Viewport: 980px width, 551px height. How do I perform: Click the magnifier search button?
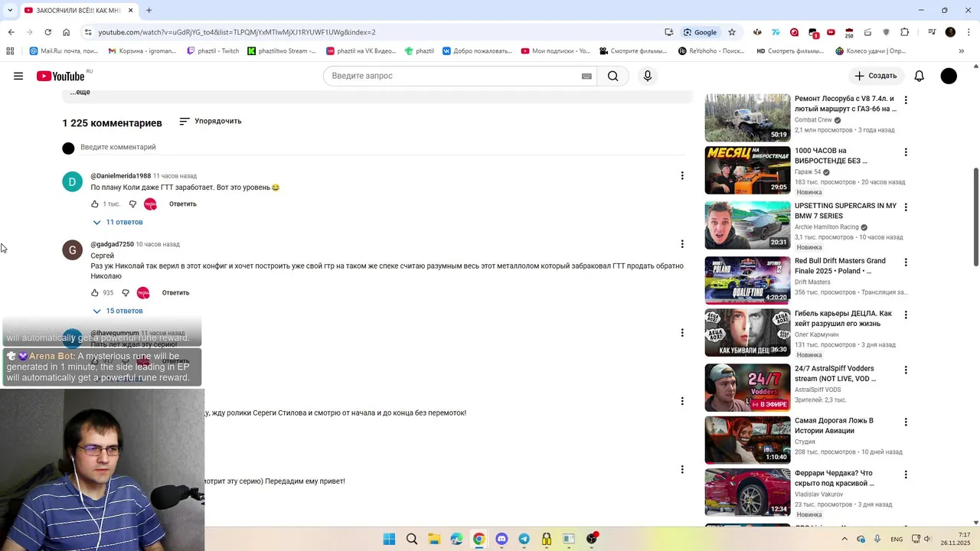[x=613, y=76]
